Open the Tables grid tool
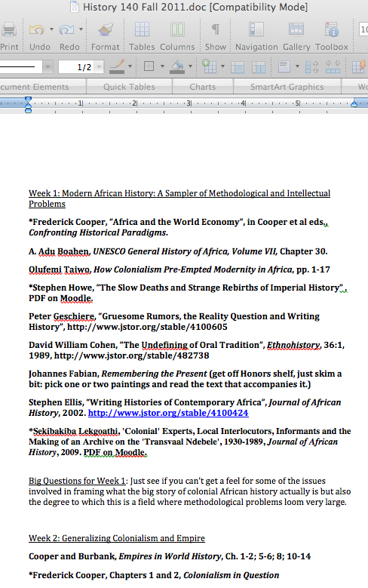Image resolution: width=368 pixels, height=588 pixels. (142, 29)
